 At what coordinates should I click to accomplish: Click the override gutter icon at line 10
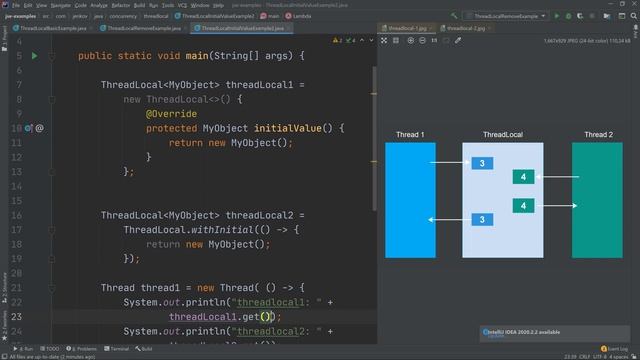[28, 128]
